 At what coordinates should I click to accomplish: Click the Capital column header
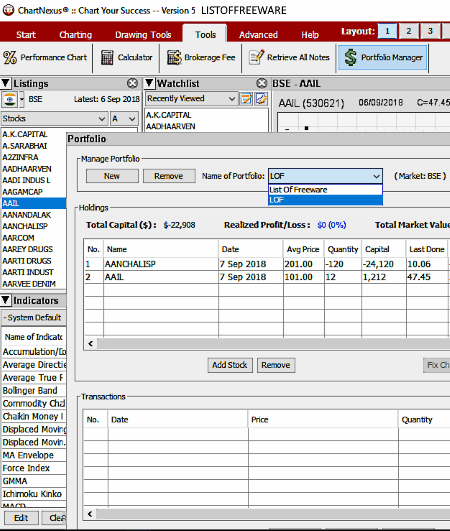pyautogui.click(x=384, y=249)
